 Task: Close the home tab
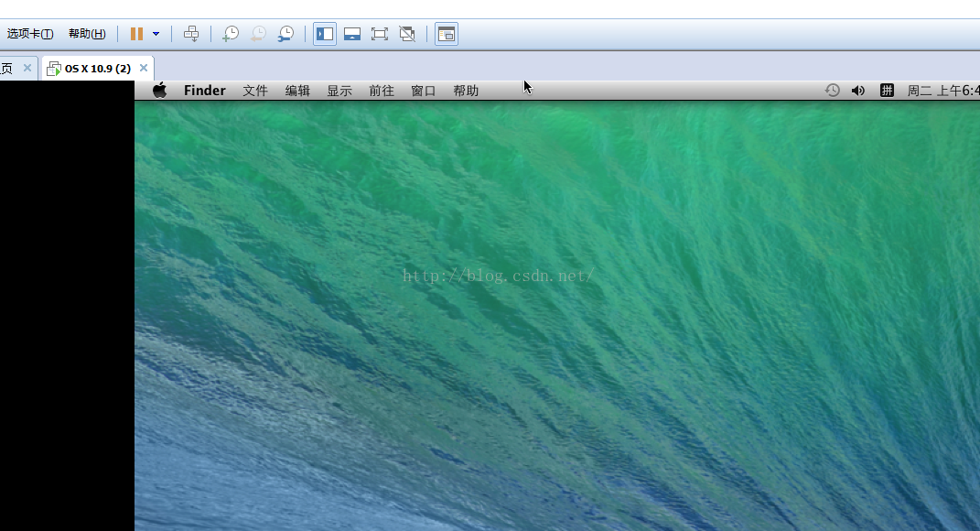tap(27, 68)
